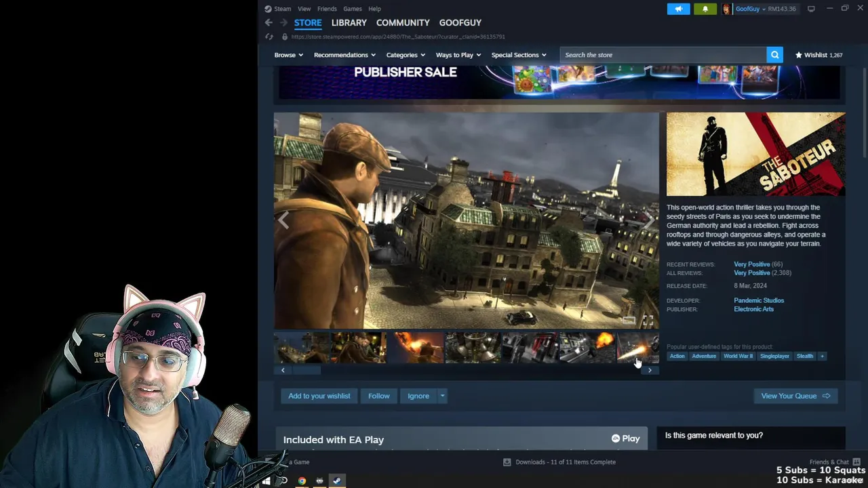Switch to the STORE tab

308,23
